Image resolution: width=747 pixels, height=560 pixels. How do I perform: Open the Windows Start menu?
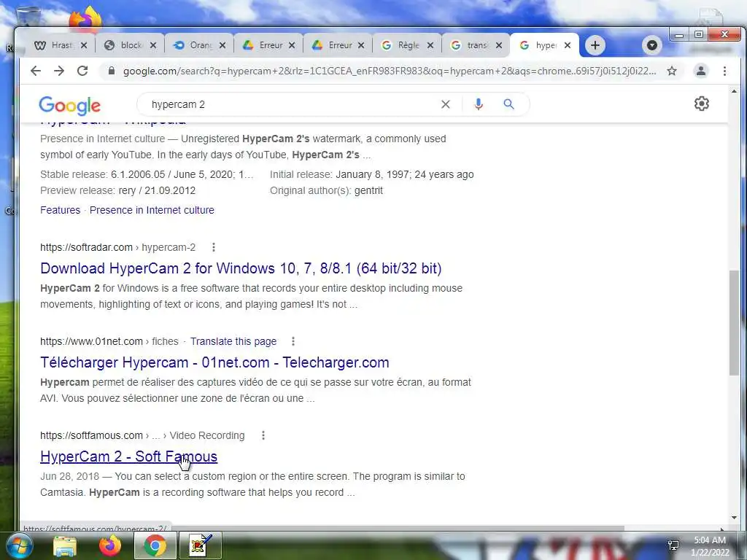[19, 545]
